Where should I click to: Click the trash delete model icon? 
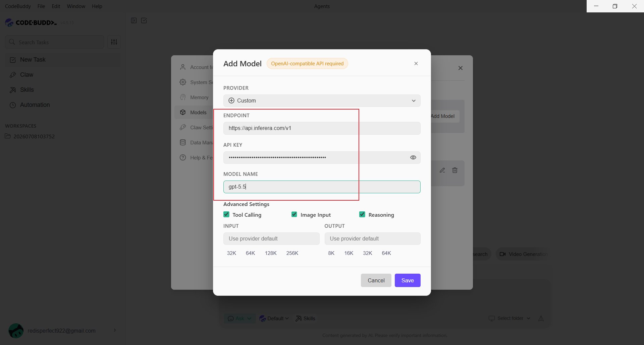455,170
